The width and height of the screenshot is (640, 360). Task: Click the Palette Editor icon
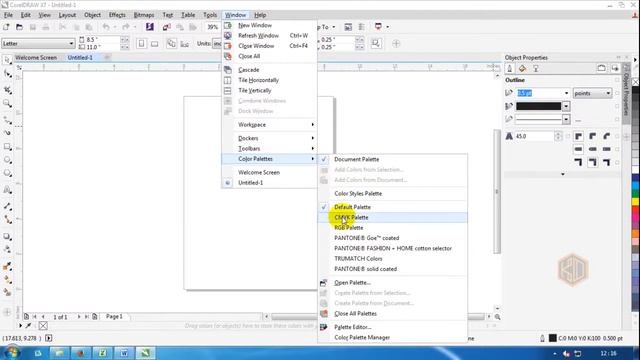coord(324,327)
